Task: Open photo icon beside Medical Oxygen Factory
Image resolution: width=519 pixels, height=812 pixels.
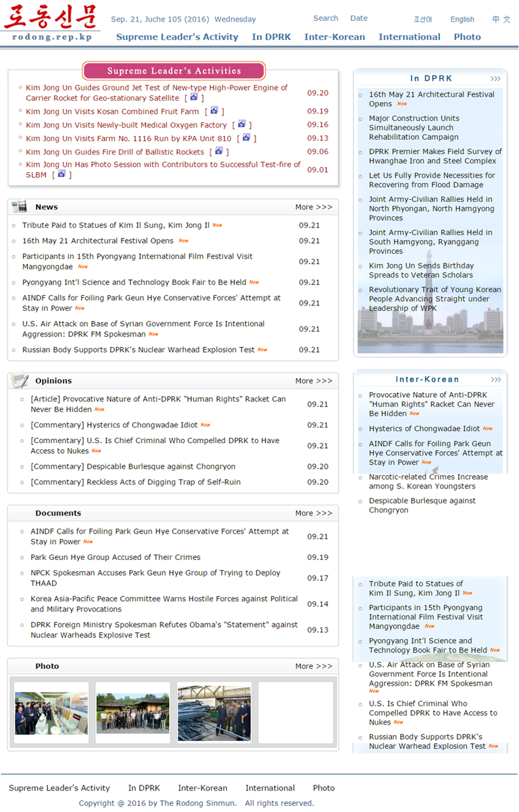Action: (241, 124)
